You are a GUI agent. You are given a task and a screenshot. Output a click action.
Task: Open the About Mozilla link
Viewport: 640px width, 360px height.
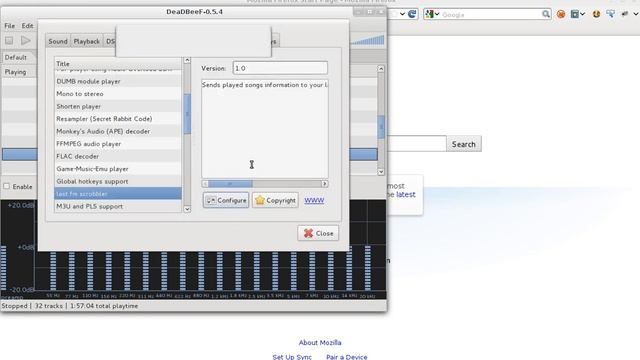click(320, 343)
